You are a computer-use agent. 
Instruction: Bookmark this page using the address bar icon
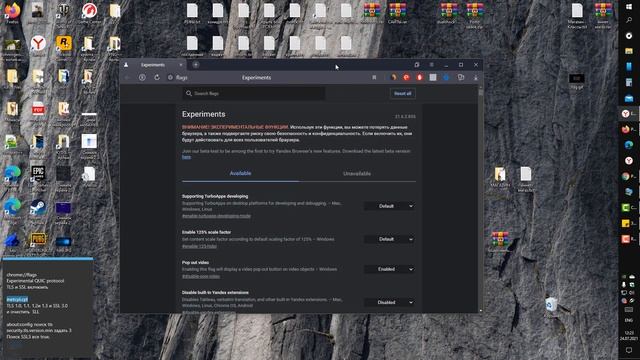tap(374, 77)
